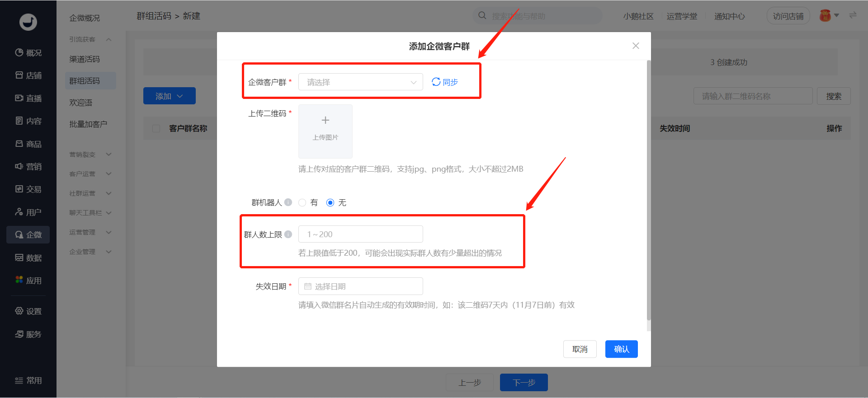Click the 确认 confirm button
Viewport: 868px width, 398px height.
pyautogui.click(x=622, y=349)
